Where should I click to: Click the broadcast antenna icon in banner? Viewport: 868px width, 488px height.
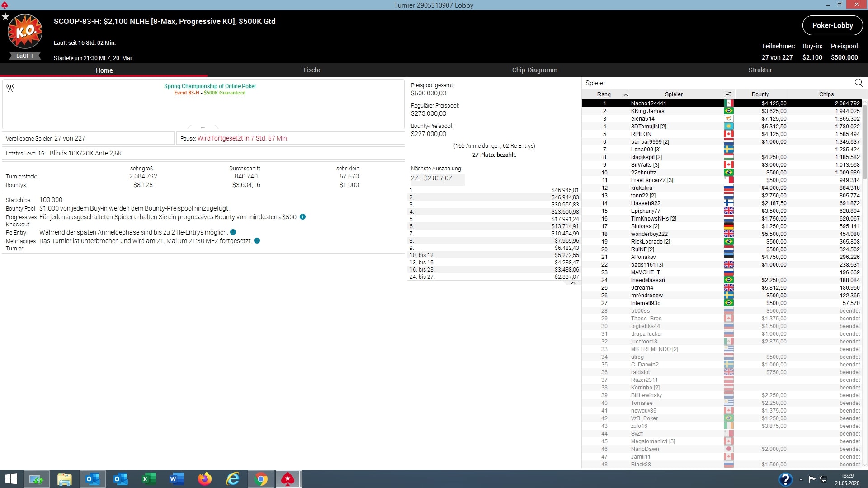click(x=10, y=88)
